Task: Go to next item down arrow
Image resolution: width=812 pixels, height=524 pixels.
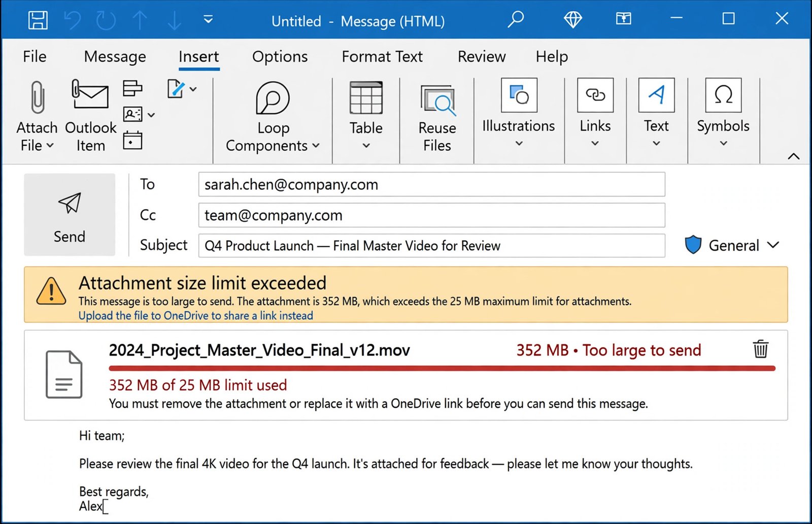Action: click(x=175, y=20)
